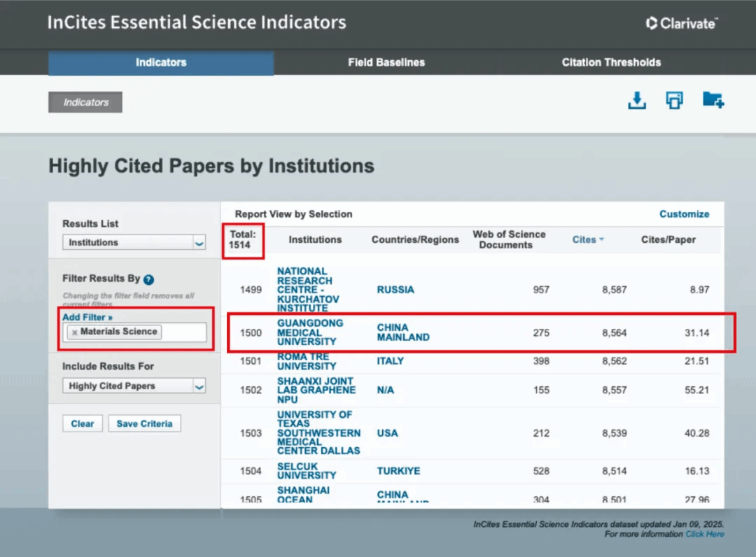756x557 pixels.
Task: Click the add-to-folder icon
Action: click(x=713, y=101)
